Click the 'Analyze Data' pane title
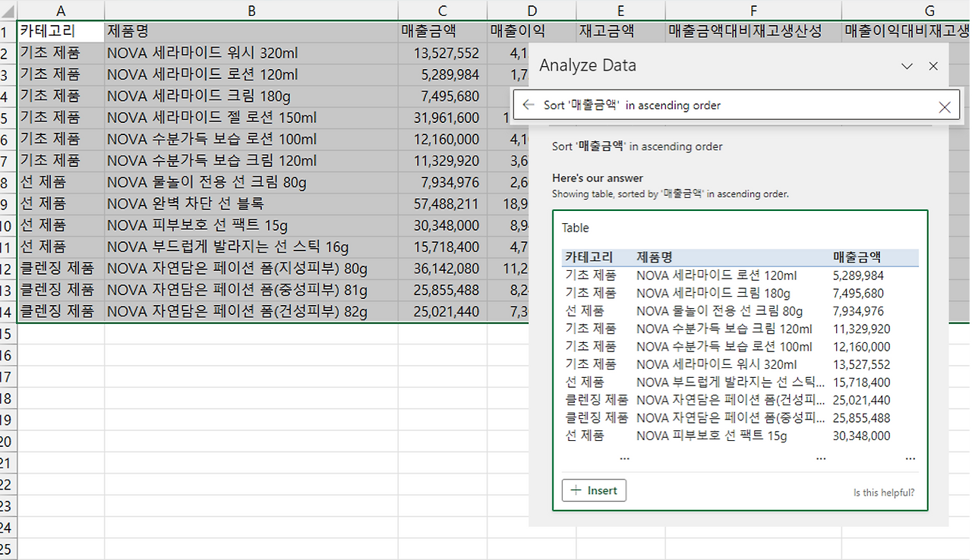Screen dimensions: 972x560 (588, 65)
